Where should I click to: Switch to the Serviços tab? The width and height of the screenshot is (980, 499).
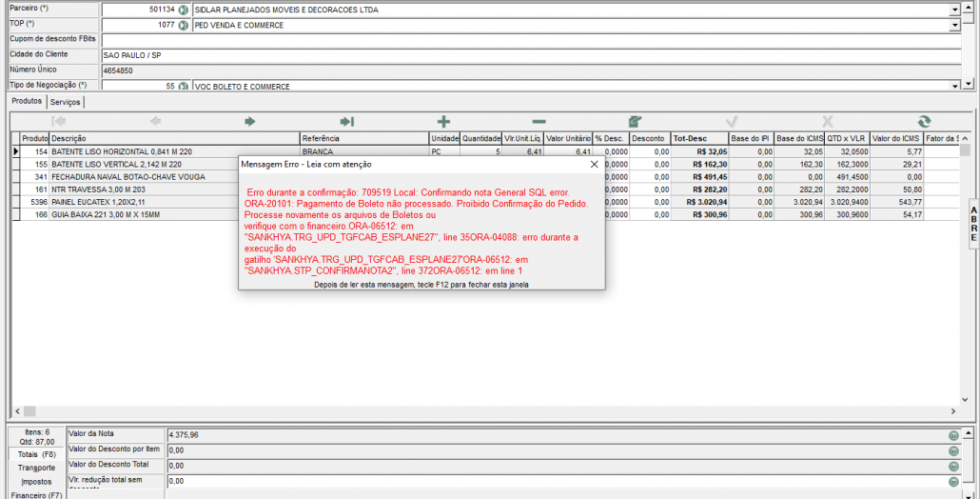[x=66, y=101]
